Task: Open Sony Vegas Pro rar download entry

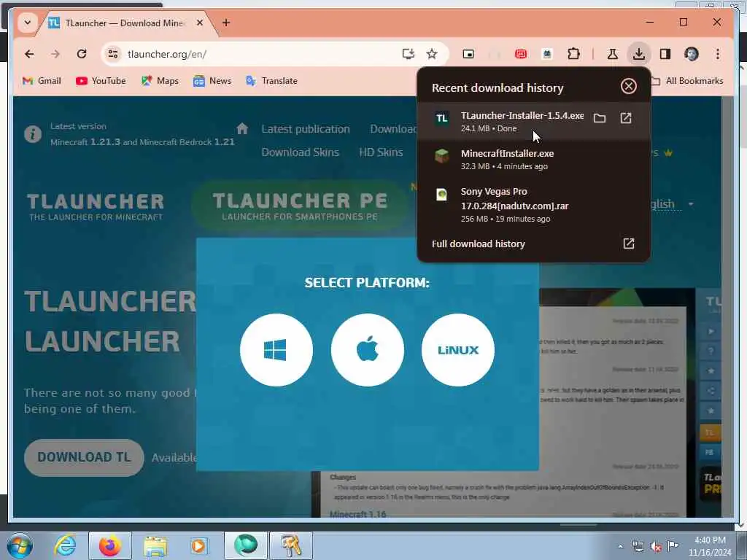Action: pos(533,205)
